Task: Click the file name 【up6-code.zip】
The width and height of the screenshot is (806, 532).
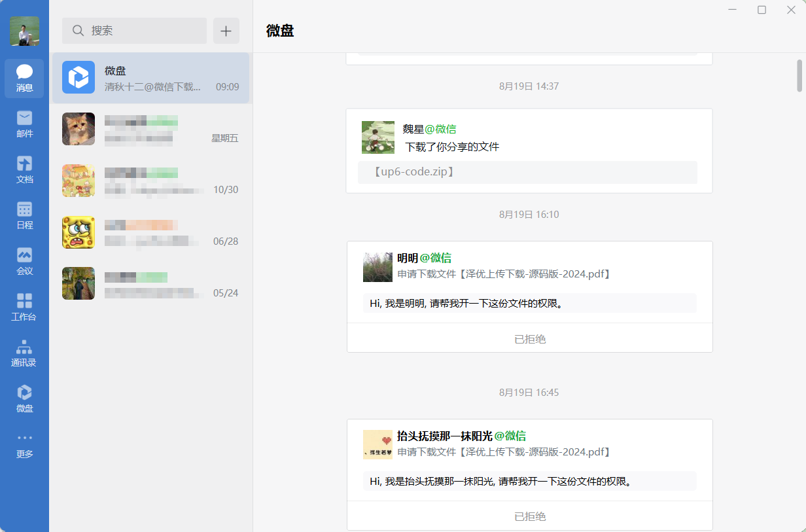Action: [414, 172]
